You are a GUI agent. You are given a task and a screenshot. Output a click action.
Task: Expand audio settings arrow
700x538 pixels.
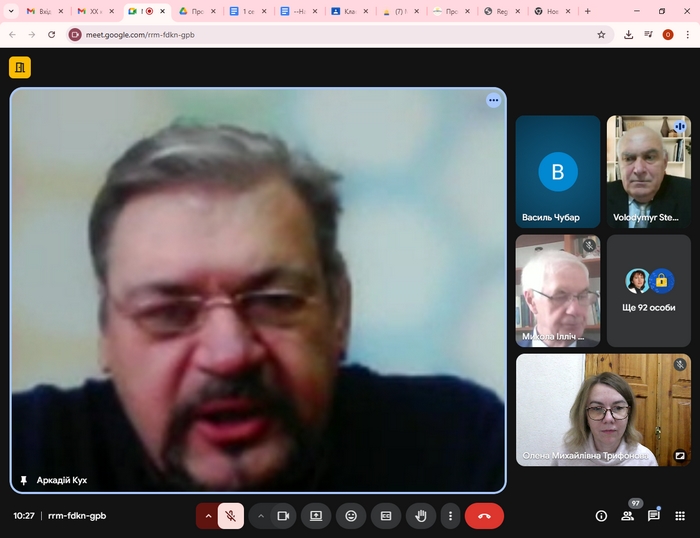(208, 516)
